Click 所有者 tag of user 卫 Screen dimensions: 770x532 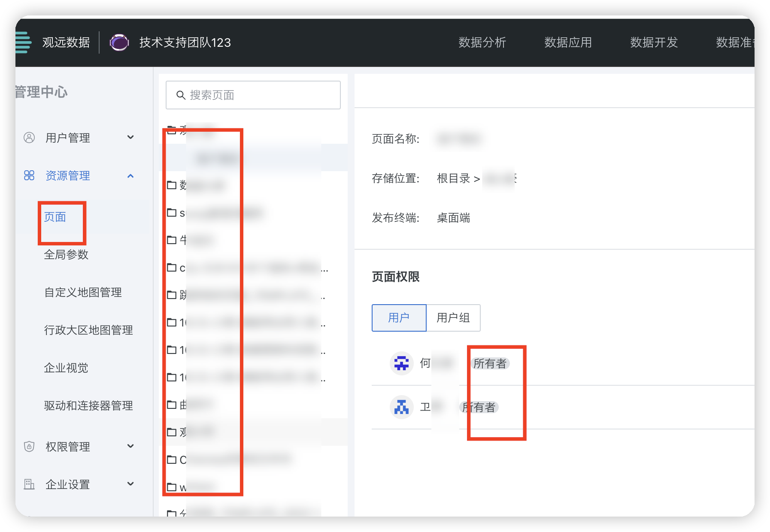click(x=479, y=407)
